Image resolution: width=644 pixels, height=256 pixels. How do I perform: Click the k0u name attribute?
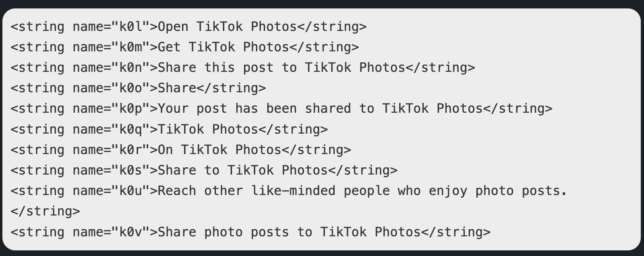pyautogui.click(x=111, y=191)
